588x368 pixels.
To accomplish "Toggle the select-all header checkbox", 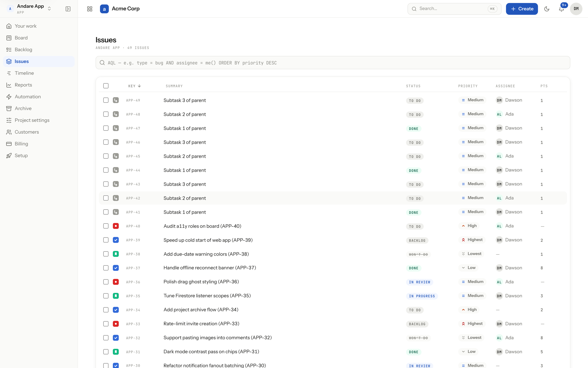I will pyautogui.click(x=106, y=86).
